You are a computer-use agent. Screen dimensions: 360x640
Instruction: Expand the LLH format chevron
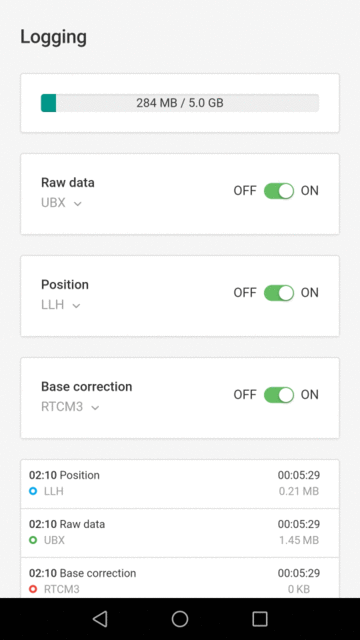click(76, 305)
